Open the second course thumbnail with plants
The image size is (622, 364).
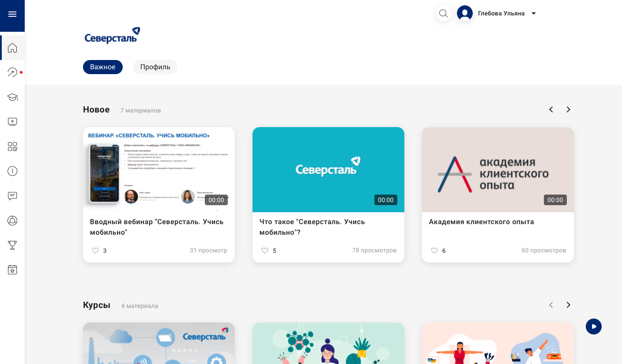click(328, 343)
